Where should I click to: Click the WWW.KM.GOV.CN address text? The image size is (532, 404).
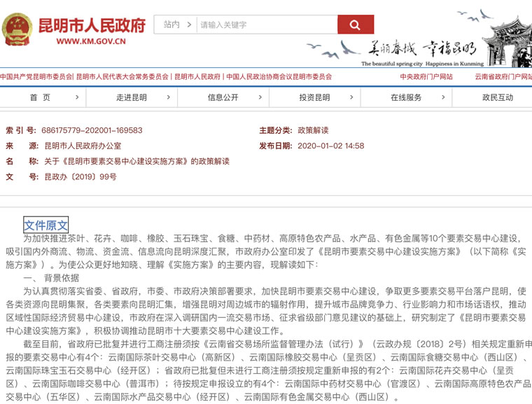click(91, 41)
